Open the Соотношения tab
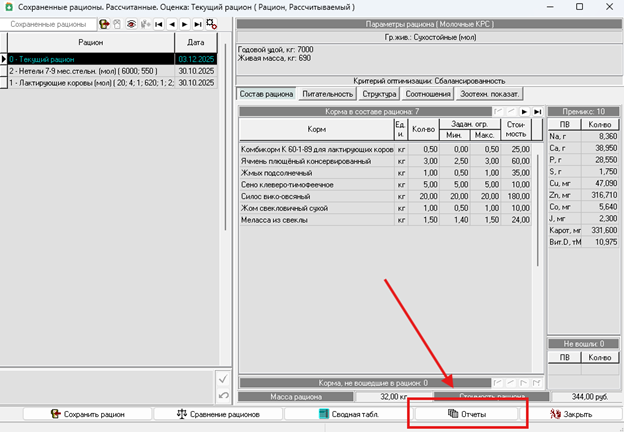Image resolution: width=624 pixels, height=432 pixels. (428, 94)
